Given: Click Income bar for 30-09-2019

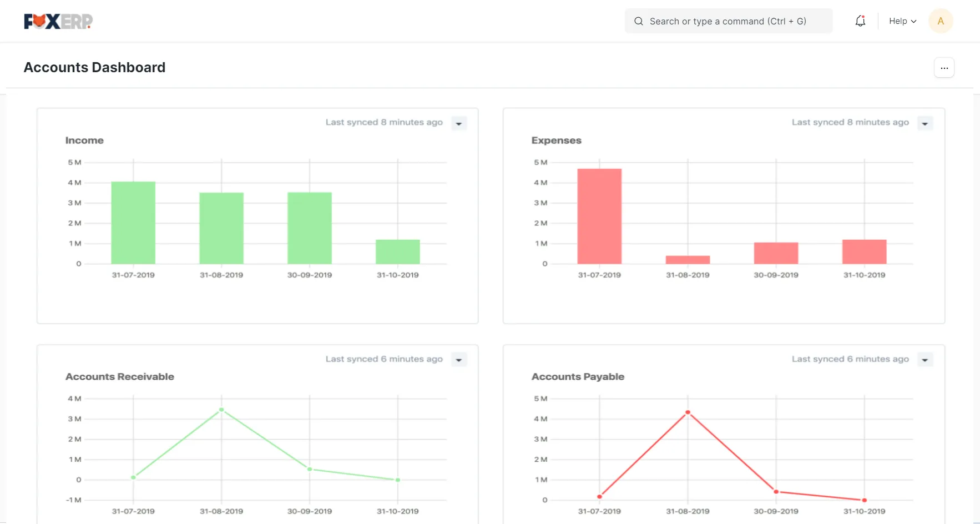Looking at the screenshot, I should pyautogui.click(x=310, y=228).
